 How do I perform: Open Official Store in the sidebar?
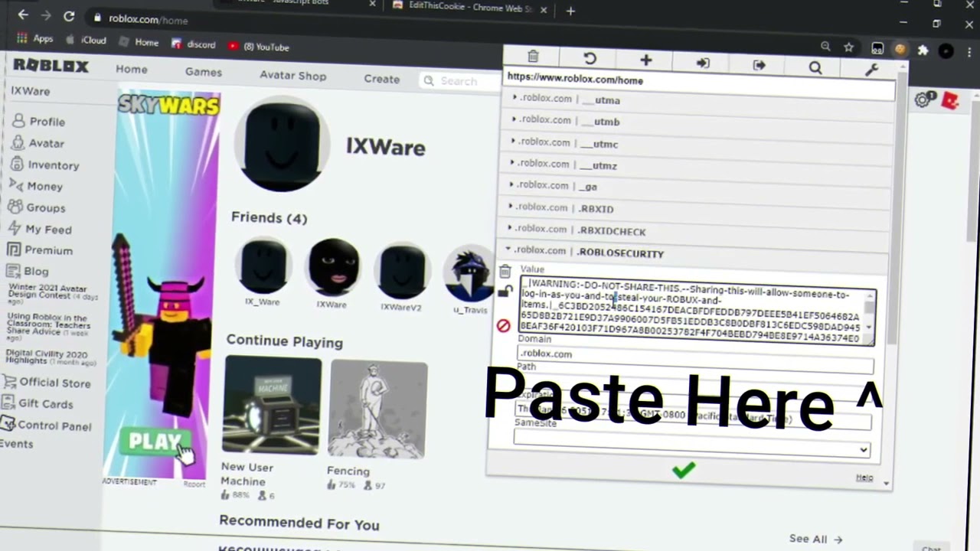[47, 382]
